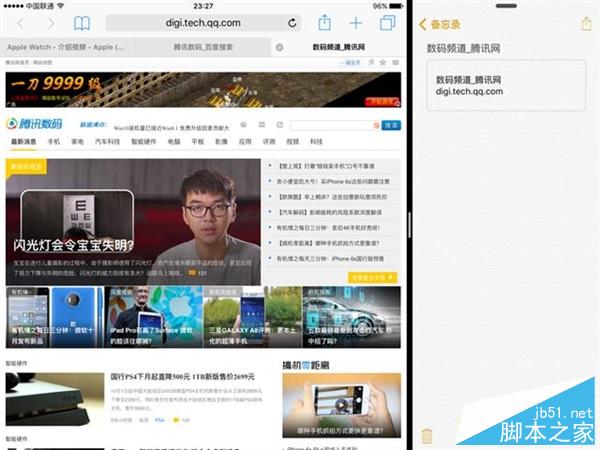This screenshot has height=450, width=600.
Task: Select the 数码频道_腾讯网 tab
Action: 339,47
